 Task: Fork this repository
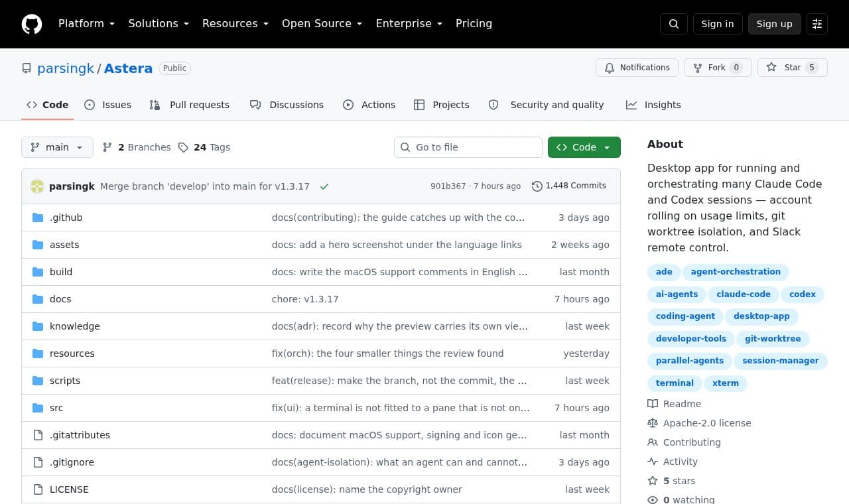click(718, 68)
